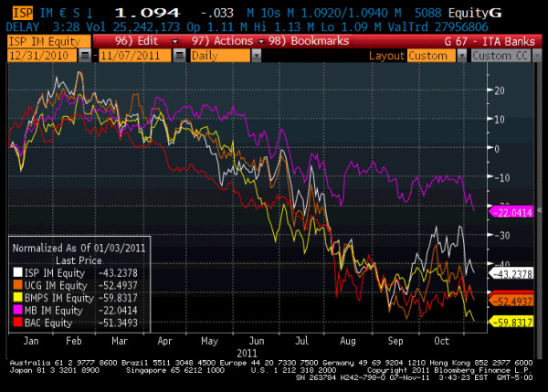Click the 2011 year axis label
Screen dimensions: 548x392
[247, 354]
